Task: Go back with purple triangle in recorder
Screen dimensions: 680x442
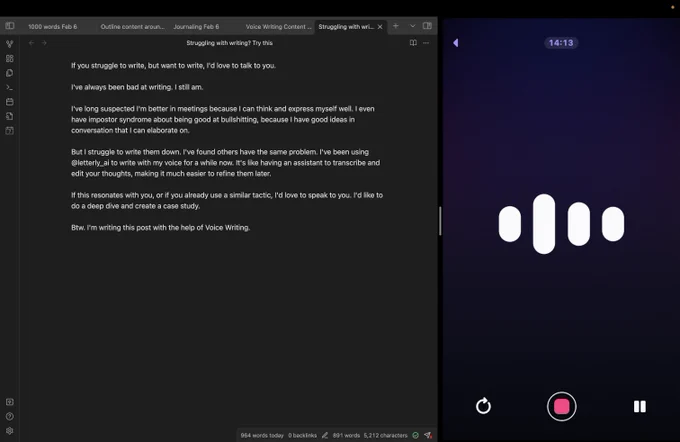Action: coord(456,43)
